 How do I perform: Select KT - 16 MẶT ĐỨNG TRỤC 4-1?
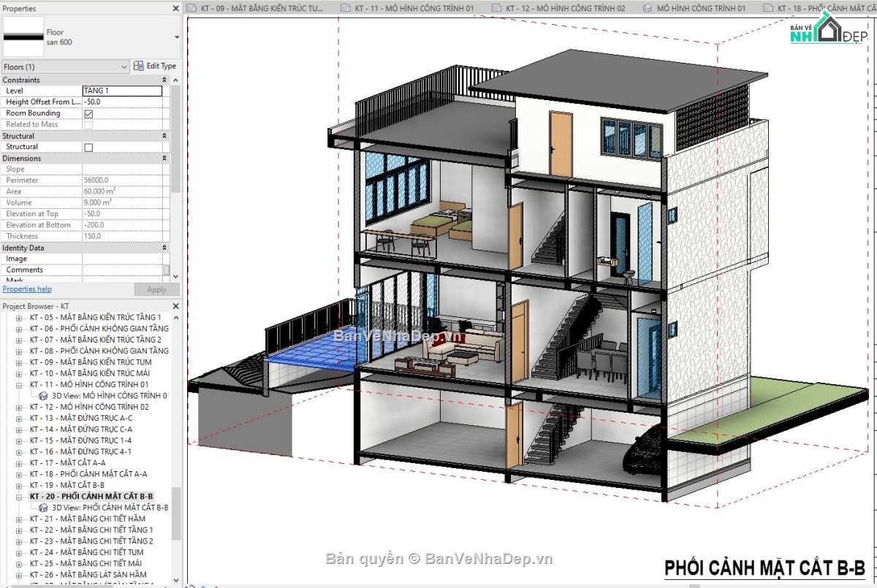[81, 451]
